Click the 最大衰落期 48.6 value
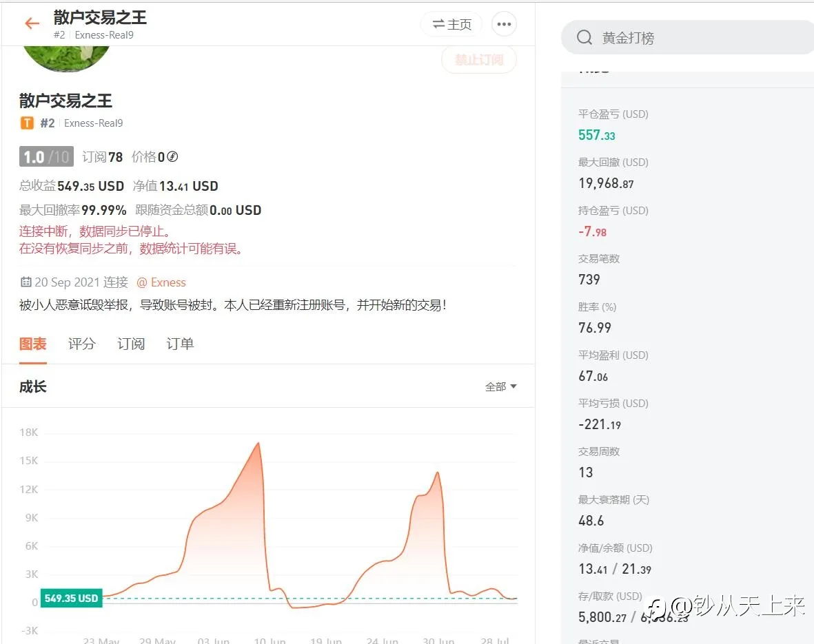This screenshot has width=814, height=644. [x=591, y=521]
